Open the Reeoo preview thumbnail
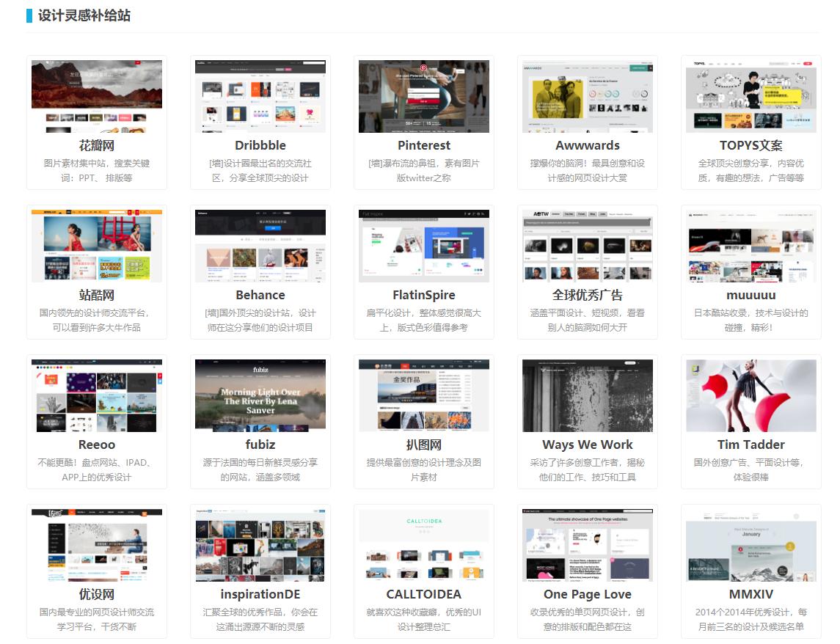Viewport: 840px width, 644px height. pos(97,395)
